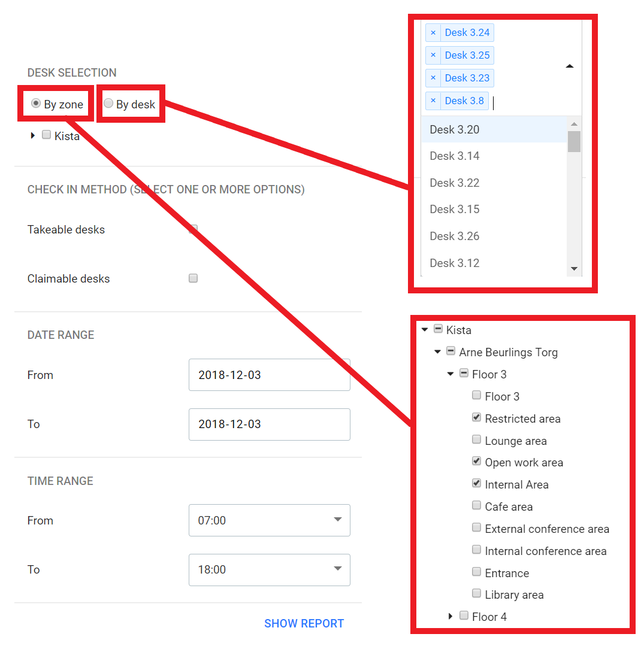Check the External conference area checkbox

[476, 527]
